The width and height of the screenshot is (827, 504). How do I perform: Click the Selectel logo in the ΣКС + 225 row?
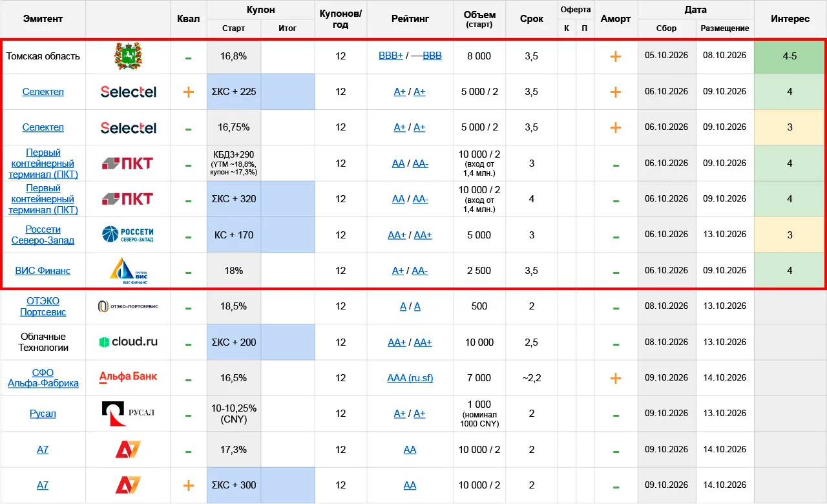click(x=128, y=92)
